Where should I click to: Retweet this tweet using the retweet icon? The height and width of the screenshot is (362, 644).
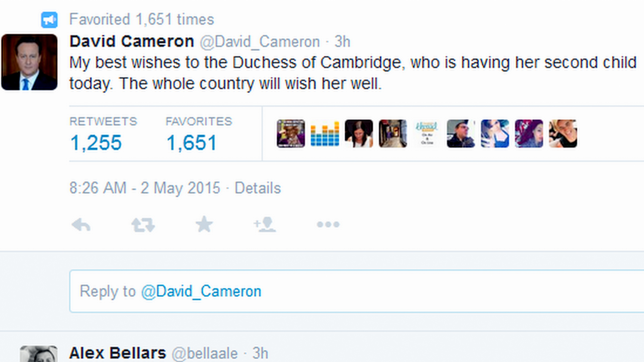(x=143, y=225)
